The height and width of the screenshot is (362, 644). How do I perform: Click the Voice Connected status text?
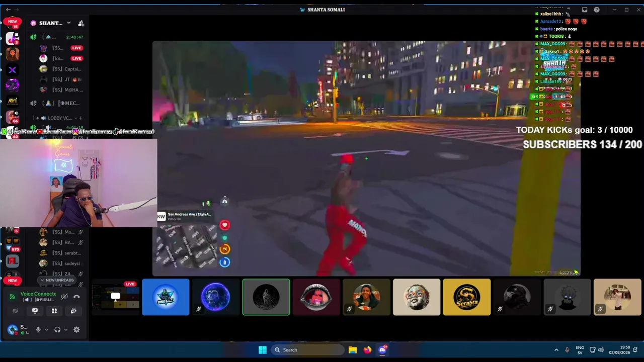click(x=38, y=294)
